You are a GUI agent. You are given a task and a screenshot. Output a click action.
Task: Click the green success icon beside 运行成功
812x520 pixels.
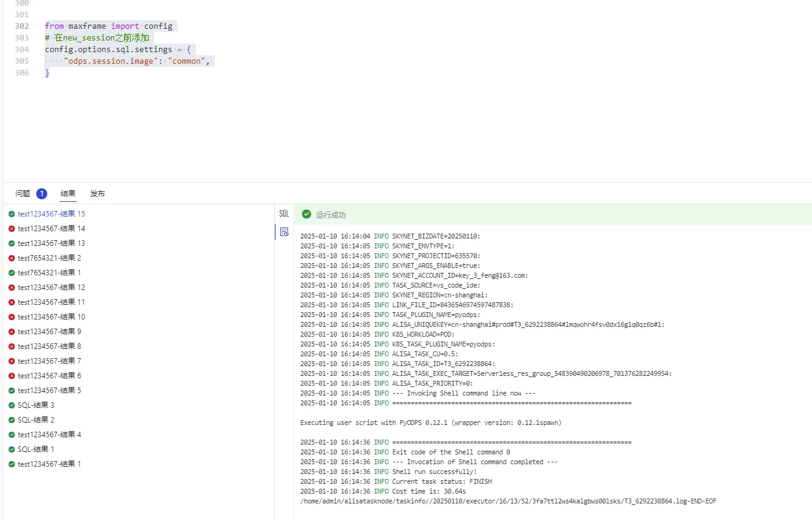[x=306, y=215]
